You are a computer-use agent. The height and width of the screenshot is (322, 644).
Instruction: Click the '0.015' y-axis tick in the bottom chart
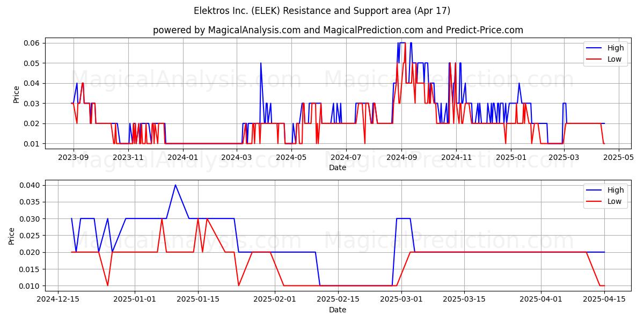(x=30, y=269)
